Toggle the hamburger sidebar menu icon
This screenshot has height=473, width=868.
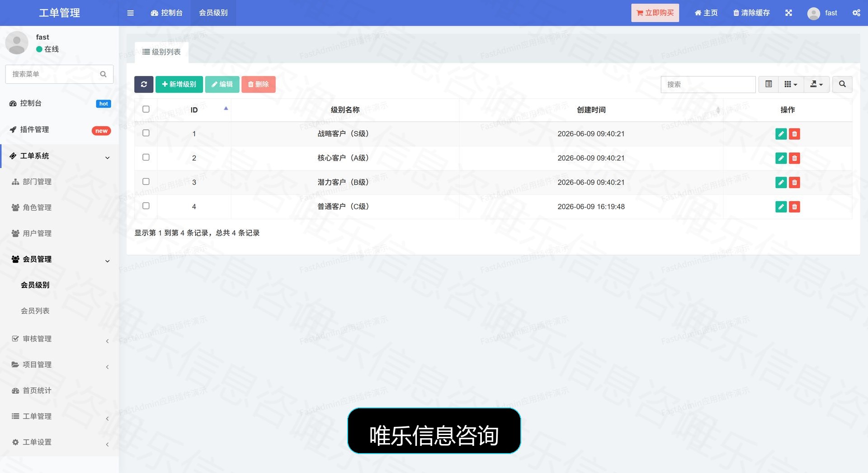tap(130, 13)
